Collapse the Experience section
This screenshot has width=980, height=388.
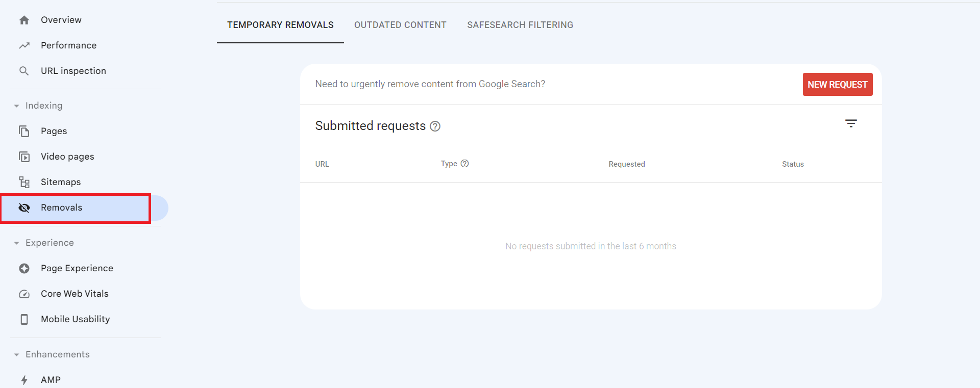click(x=17, y=243)
